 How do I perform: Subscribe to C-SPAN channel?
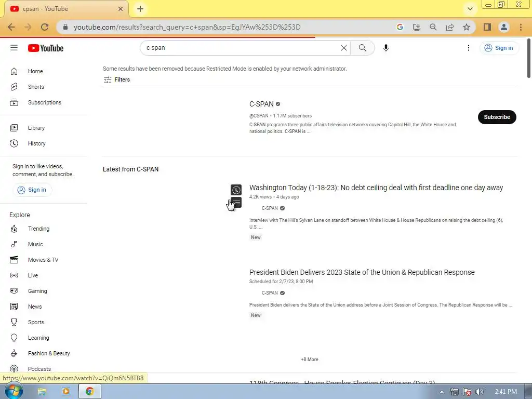click(497, 117)
